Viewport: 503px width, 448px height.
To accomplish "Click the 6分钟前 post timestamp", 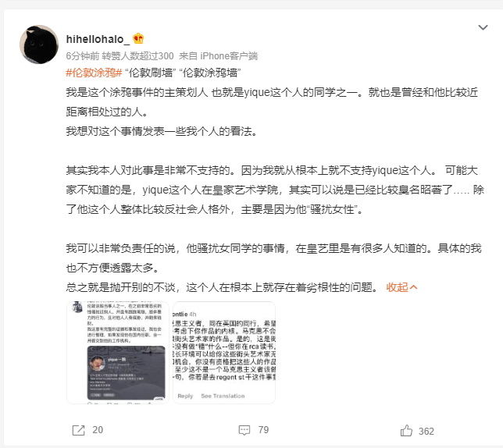I will (83, 55).
